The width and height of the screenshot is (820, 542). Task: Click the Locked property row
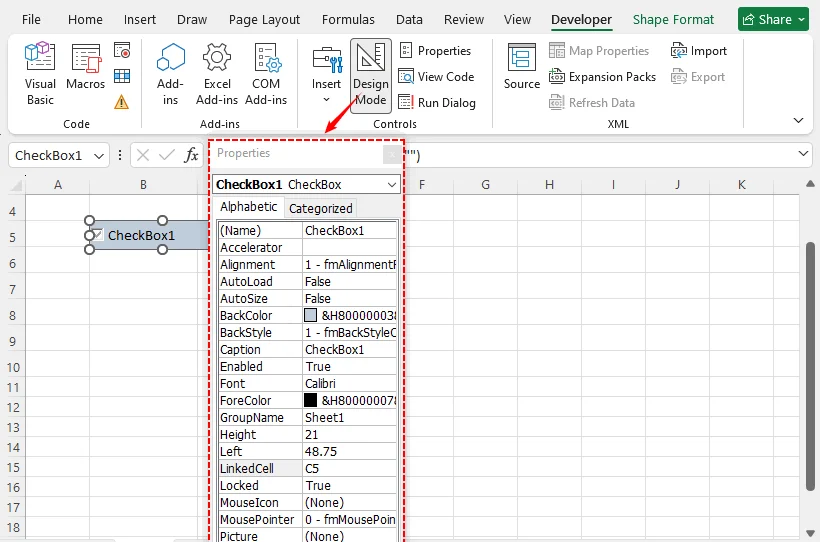(x=308, y=485)
